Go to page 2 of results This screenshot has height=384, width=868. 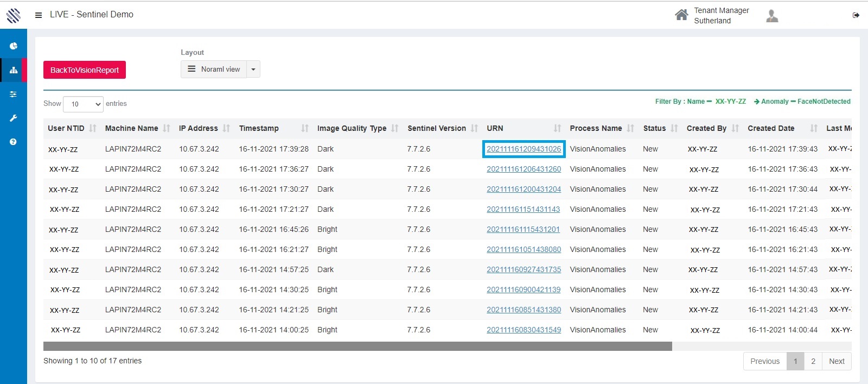tap(813, 361)
